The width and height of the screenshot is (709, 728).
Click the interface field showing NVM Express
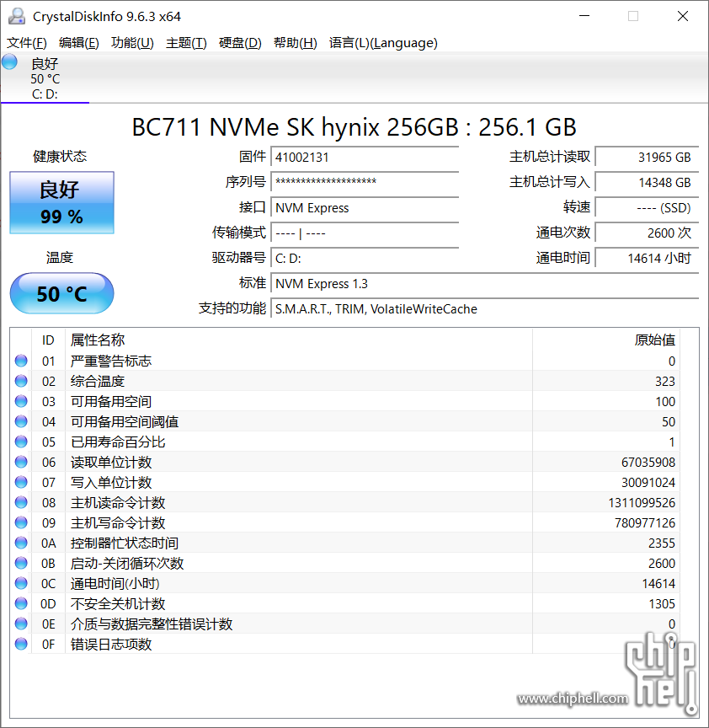pos(365,207)
